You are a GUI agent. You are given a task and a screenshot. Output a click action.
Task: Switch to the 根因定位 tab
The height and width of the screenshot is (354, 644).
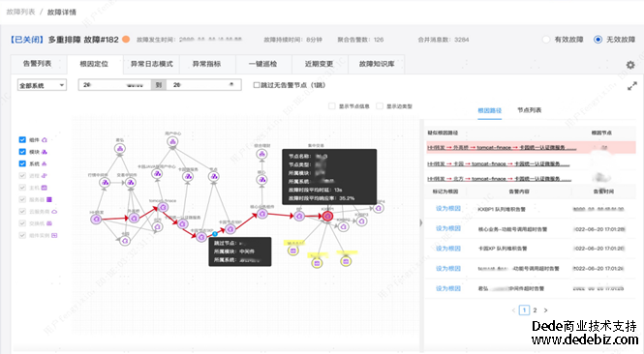point(94,64)
